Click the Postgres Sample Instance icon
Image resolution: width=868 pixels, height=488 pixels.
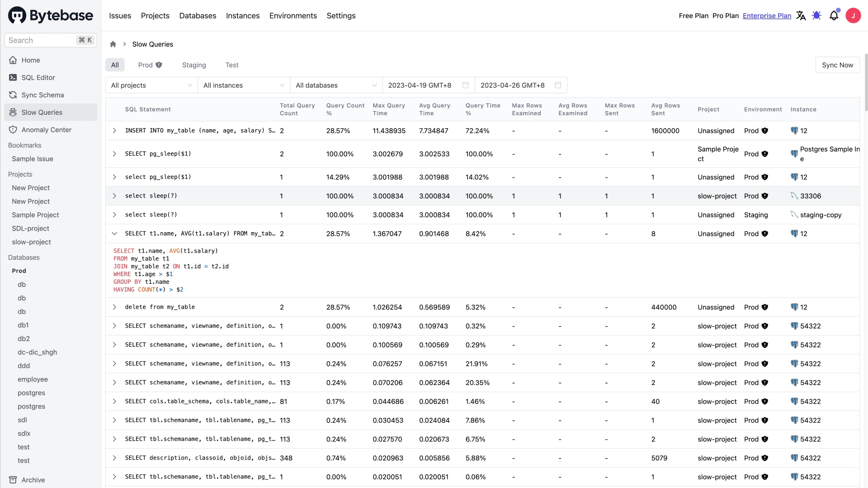pyautogui.click(x=794, y=154)
